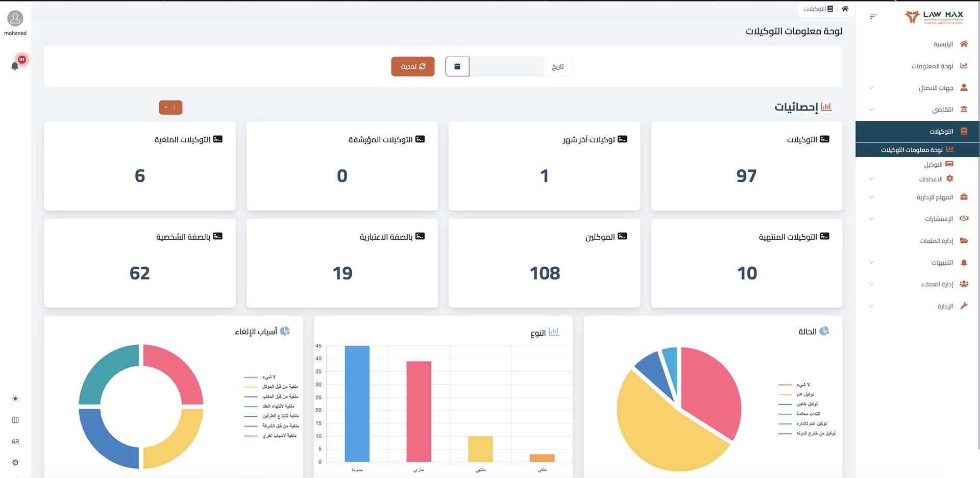Click the settings gear in the left strip
The image size is (980, 478).
[15, 462]
